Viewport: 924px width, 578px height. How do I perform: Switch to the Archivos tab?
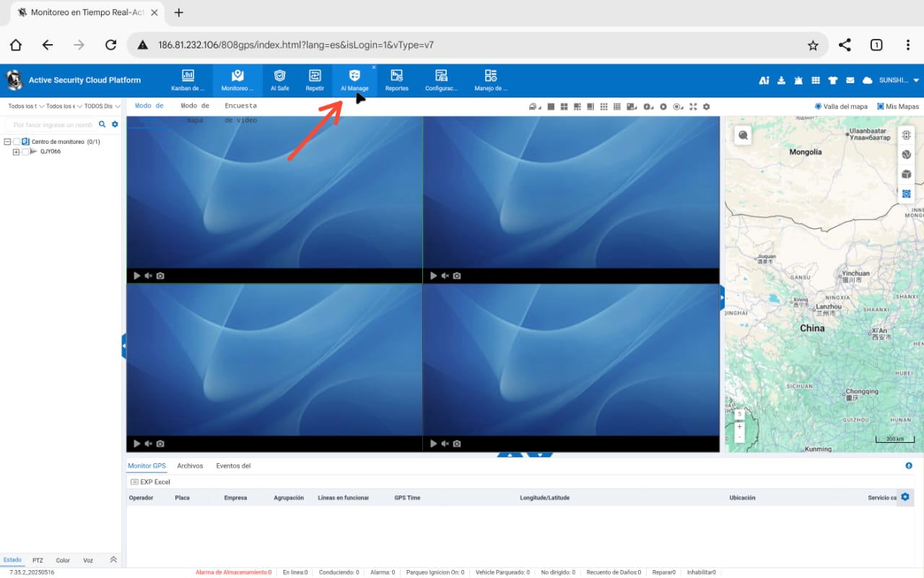point(190,466)
